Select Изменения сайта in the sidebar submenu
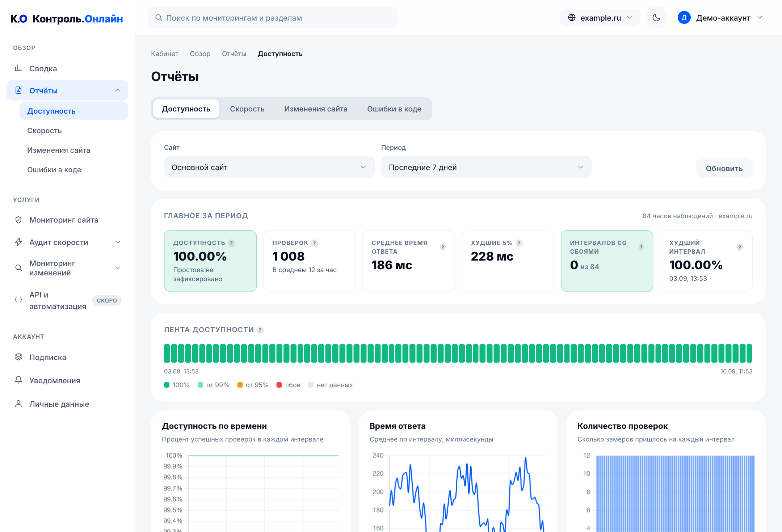Viewport: 782px width, 532px height. coord(74,150)
